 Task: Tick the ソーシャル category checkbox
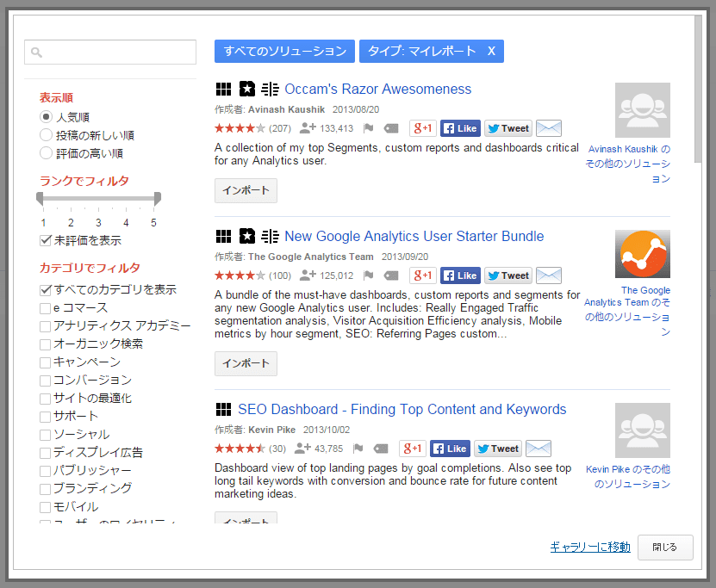coord(45,435)
